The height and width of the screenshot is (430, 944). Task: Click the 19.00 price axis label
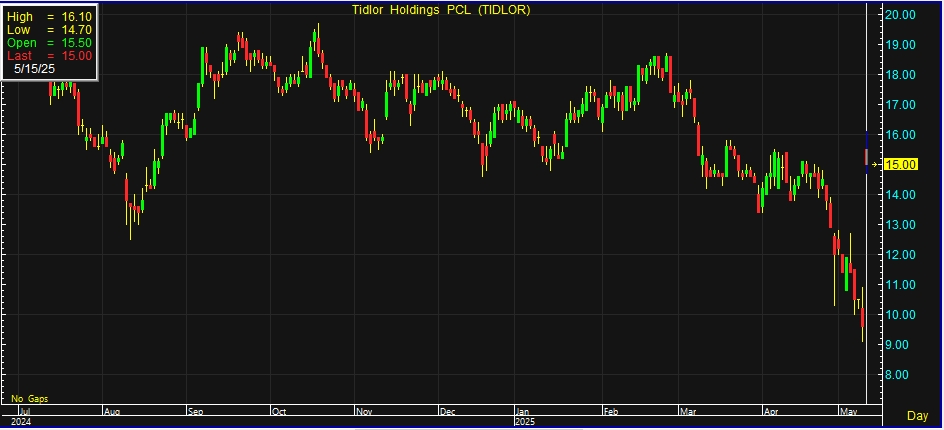point(901,45)
